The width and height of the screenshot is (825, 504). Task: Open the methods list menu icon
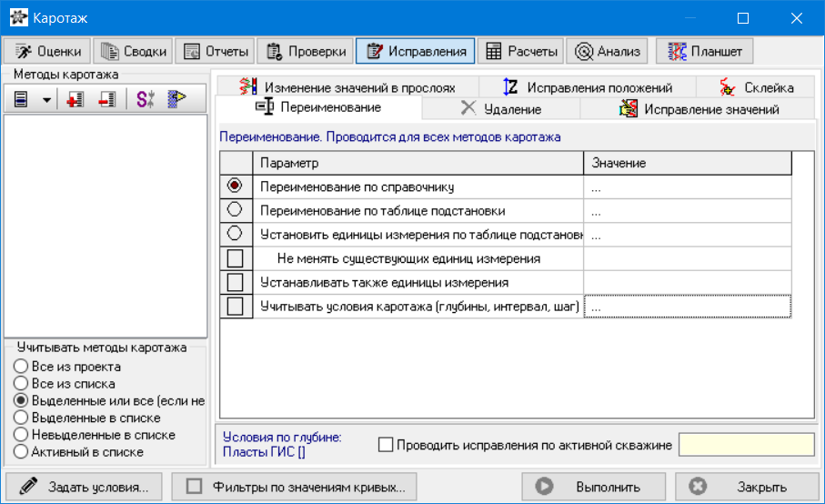[21, 99]
